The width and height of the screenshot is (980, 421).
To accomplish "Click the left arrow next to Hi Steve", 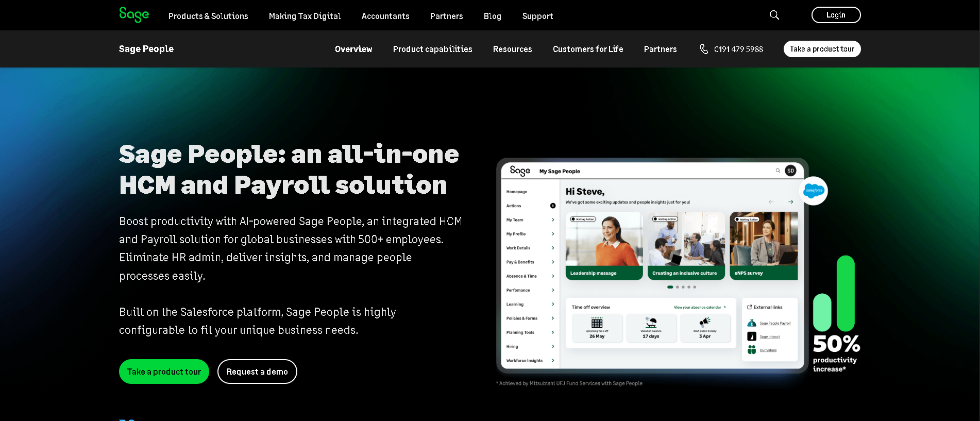I will pos(771,202).
